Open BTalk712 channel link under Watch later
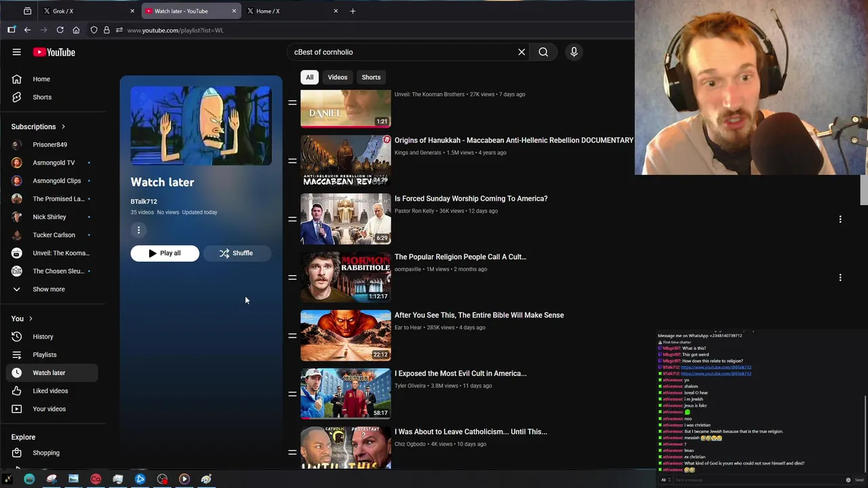Screen dimensions: 868x488 pos(144,201)
